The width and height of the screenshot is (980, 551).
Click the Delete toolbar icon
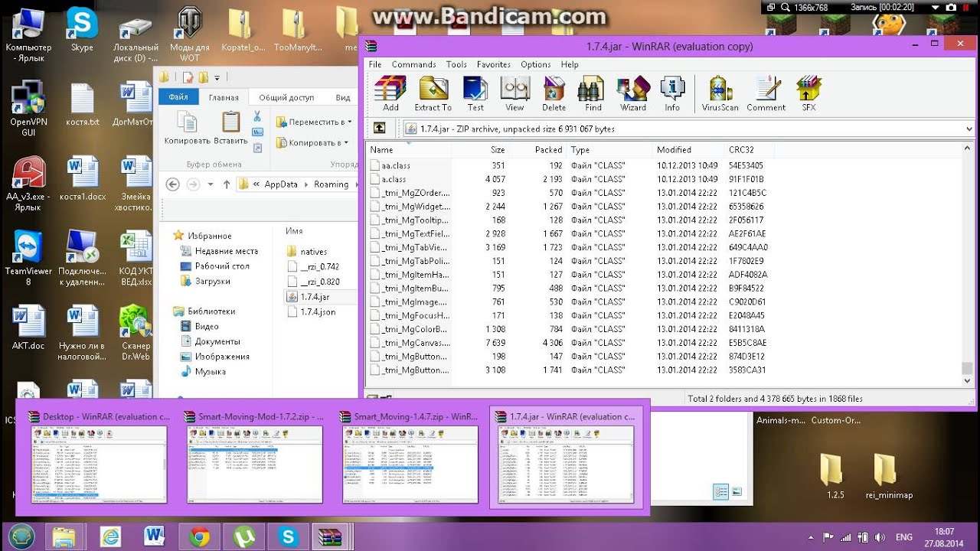(554, 94)
